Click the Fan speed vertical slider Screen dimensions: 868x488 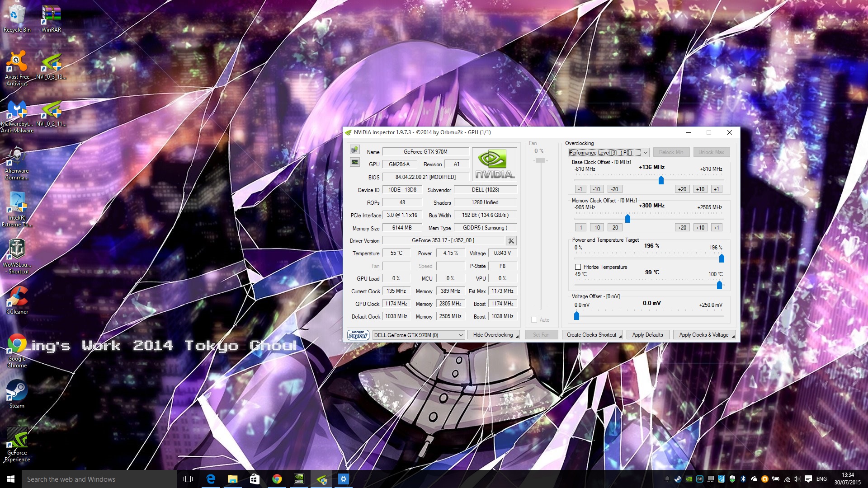pyautogui.click(x=540, y=160)
